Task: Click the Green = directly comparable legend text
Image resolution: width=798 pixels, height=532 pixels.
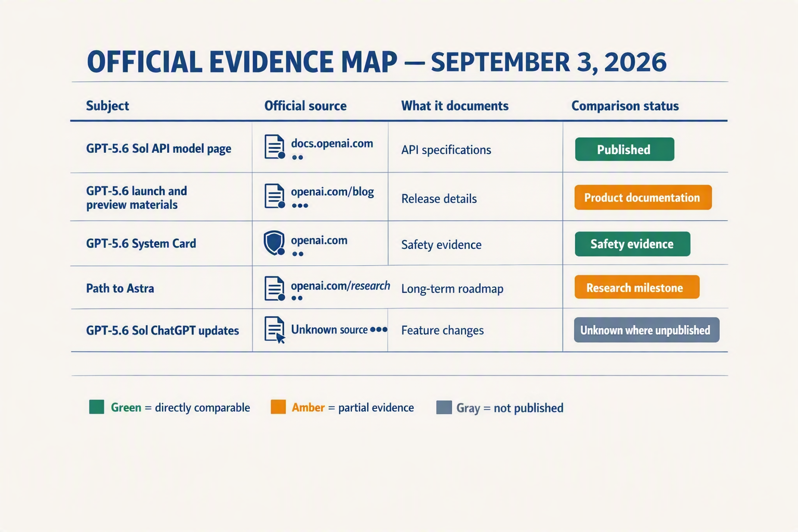Action: pos(180,407)
